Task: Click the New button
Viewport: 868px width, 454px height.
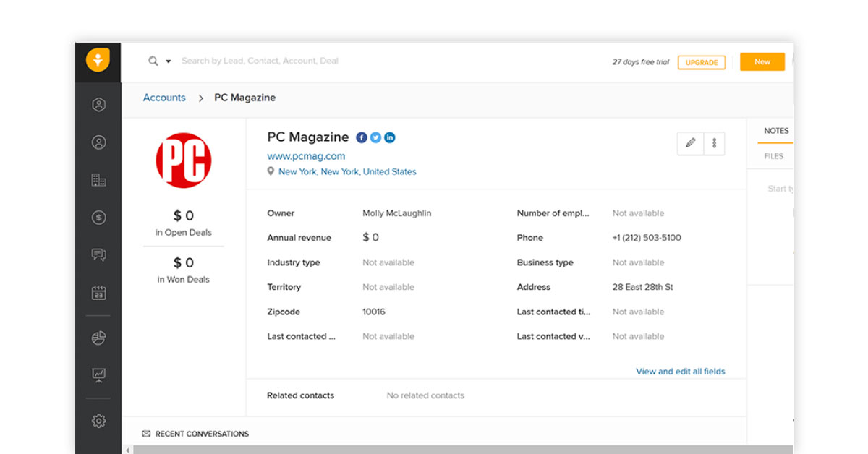Action: coord(762,62)
